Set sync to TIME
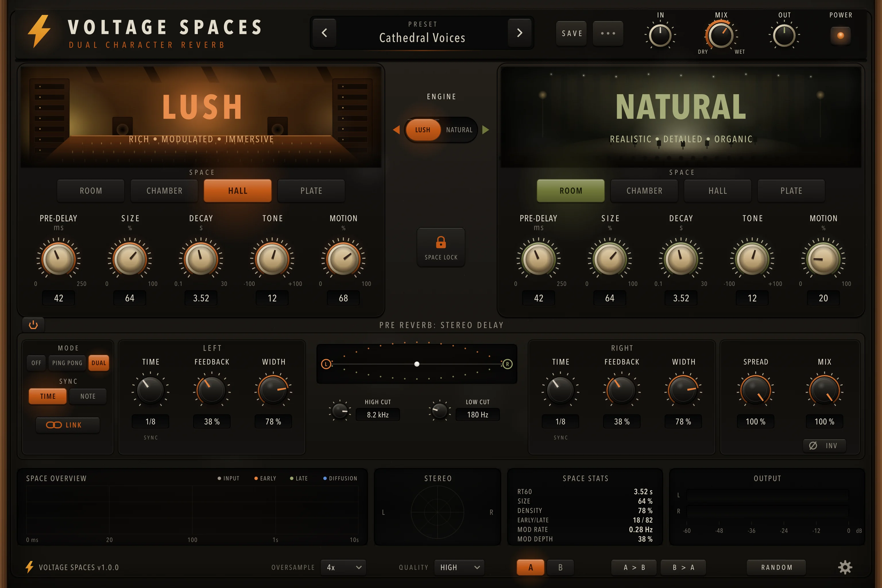 pyautogui.click(x=48, y=396)
